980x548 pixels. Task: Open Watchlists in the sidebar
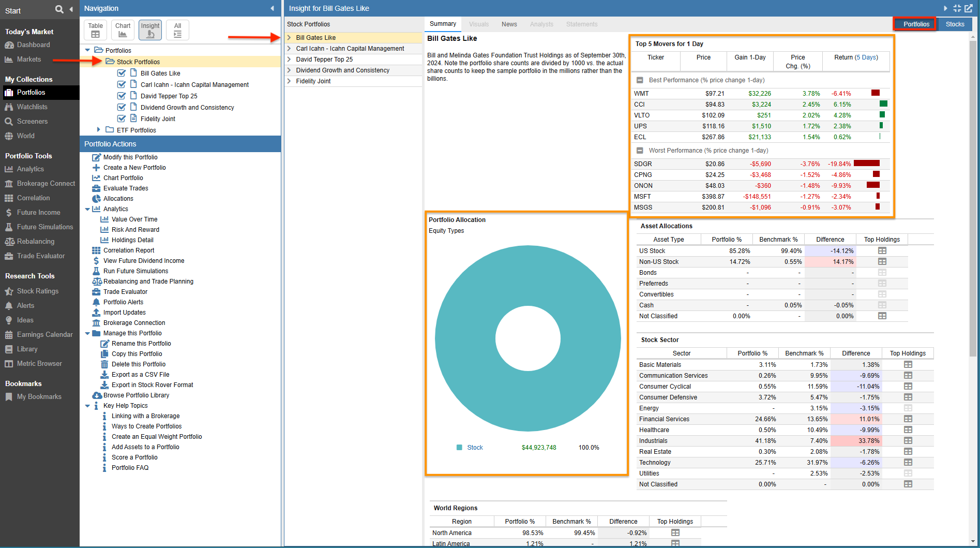(x=32, y=107)
